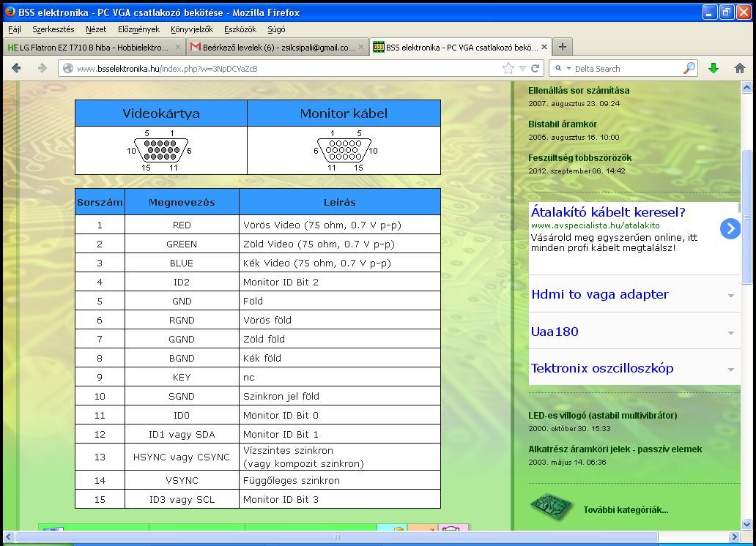Click the További kategóriák circuit board icon

552,507
